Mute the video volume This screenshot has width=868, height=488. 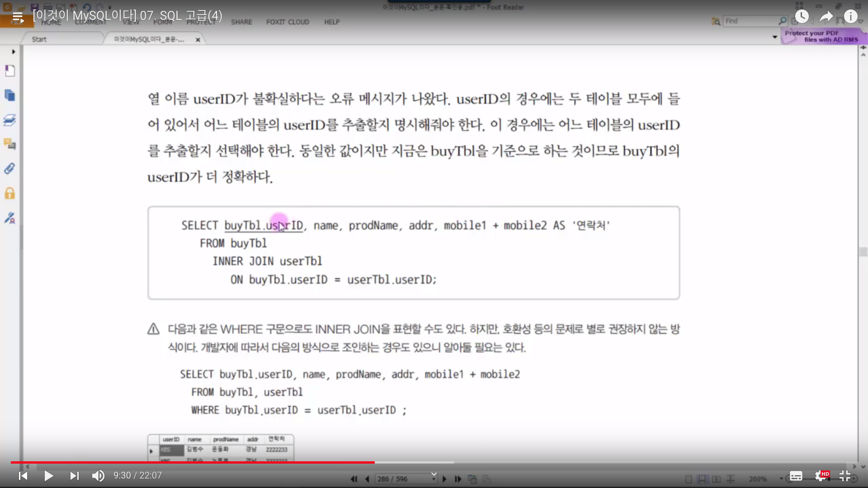click(x=98, y=475)
